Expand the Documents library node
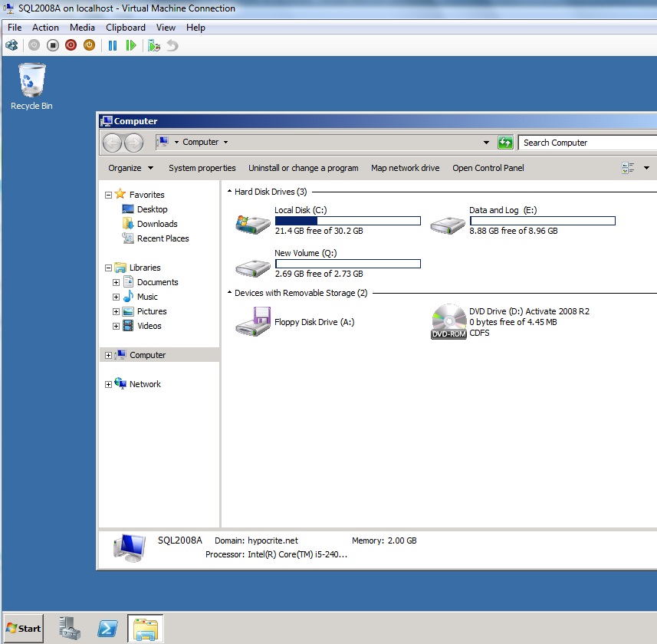 (x=116, y=283)
